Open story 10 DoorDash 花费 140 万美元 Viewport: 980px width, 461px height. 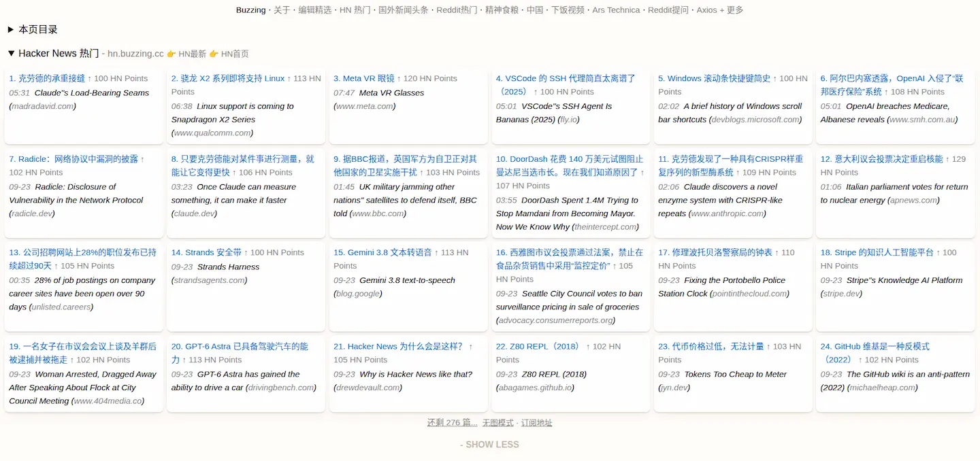[x=570, y=165]
